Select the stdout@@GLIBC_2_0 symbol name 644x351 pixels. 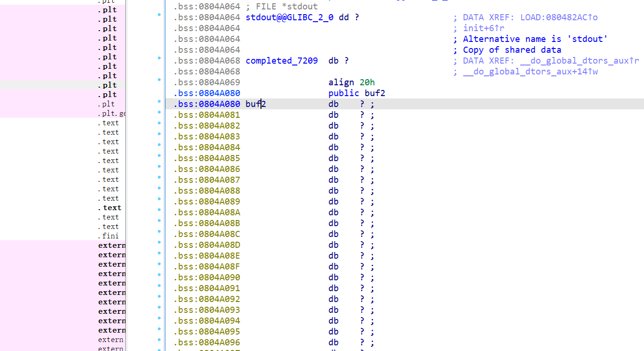point(290,17)
